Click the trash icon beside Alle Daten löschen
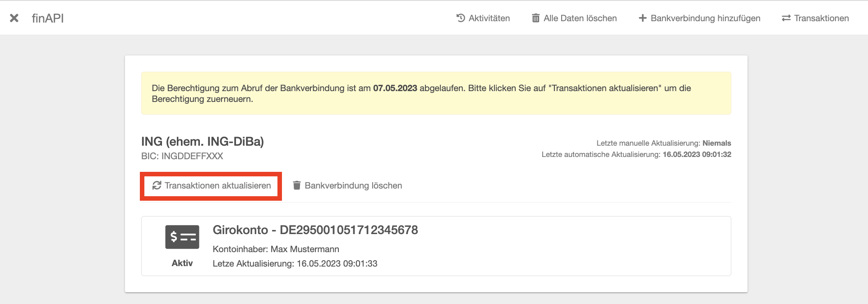The image size is (868, 304). (x=536, y=18)
